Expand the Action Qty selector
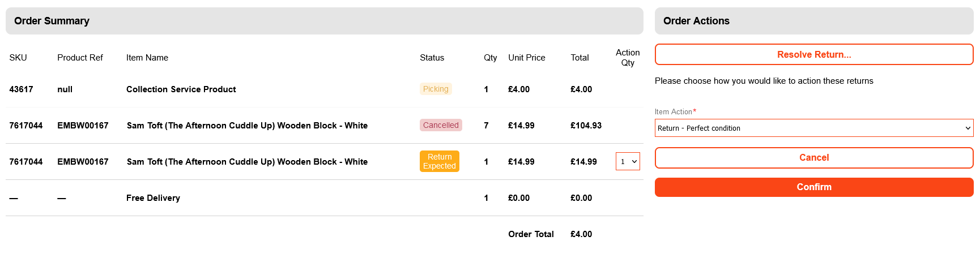Image resolution: width=980 pixels, height=258 pixels. click(628, 161)
